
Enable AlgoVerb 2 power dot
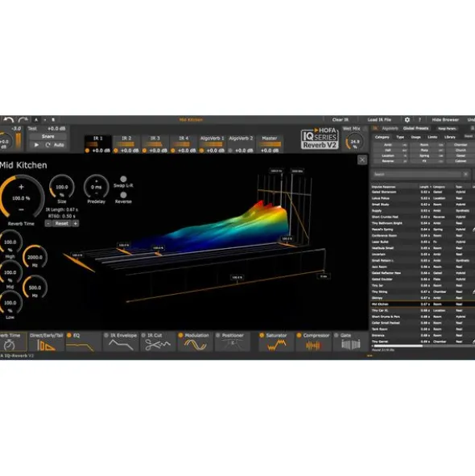click(x=230, y=151)
